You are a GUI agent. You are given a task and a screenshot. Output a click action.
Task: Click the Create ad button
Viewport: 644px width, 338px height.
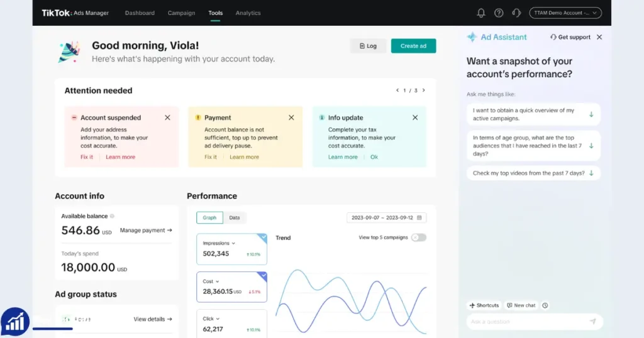413,46
